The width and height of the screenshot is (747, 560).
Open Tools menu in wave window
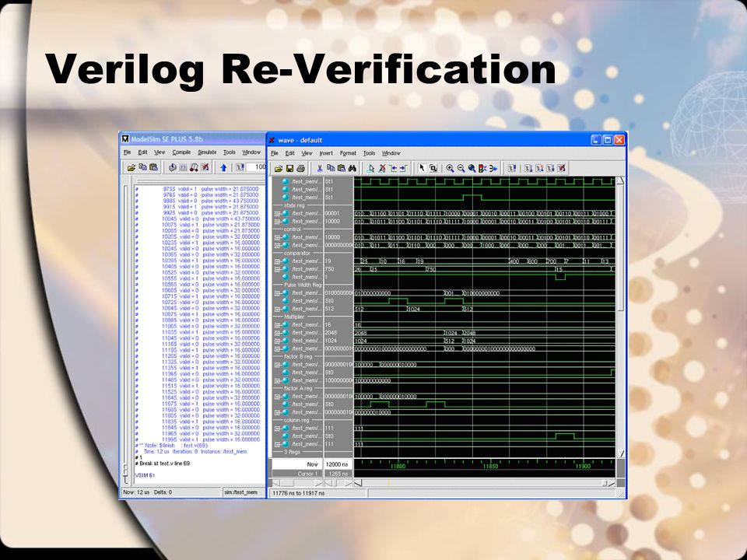coord(369,153)
